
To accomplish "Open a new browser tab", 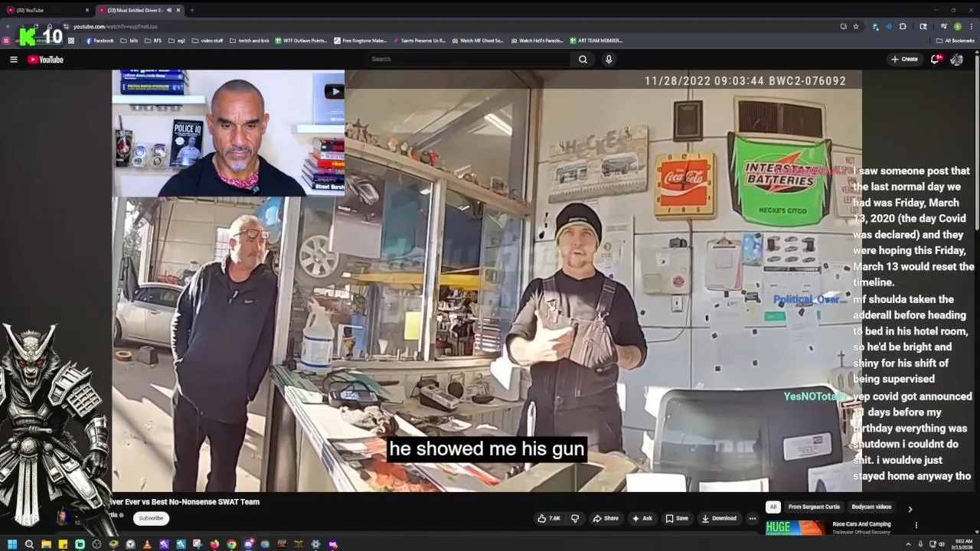I will [x=191, y=10].
